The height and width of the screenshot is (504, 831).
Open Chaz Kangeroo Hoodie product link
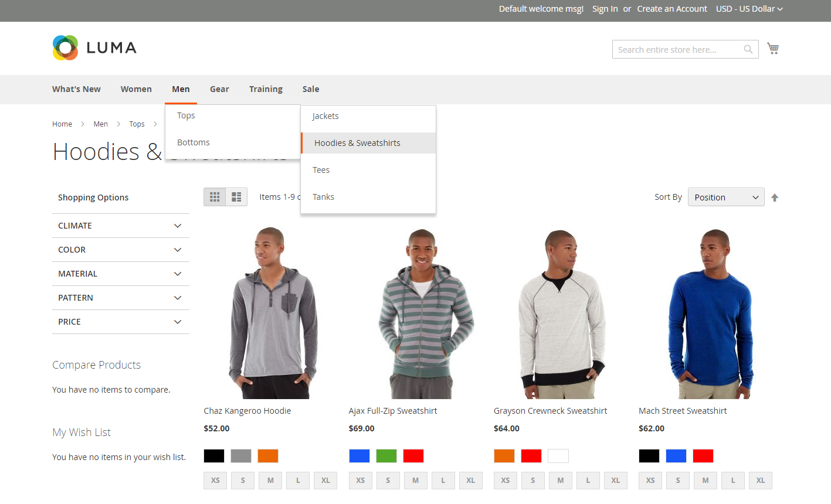click(x=247, y=411)
